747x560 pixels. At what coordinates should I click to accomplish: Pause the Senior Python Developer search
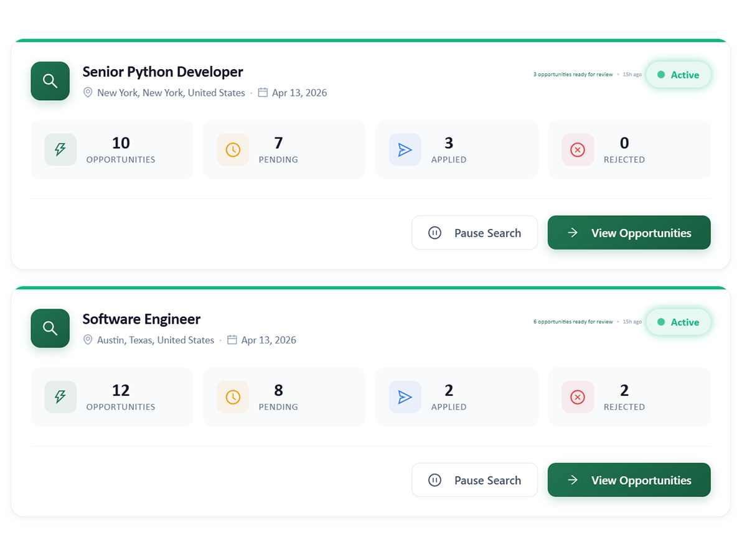coord(474,233)
